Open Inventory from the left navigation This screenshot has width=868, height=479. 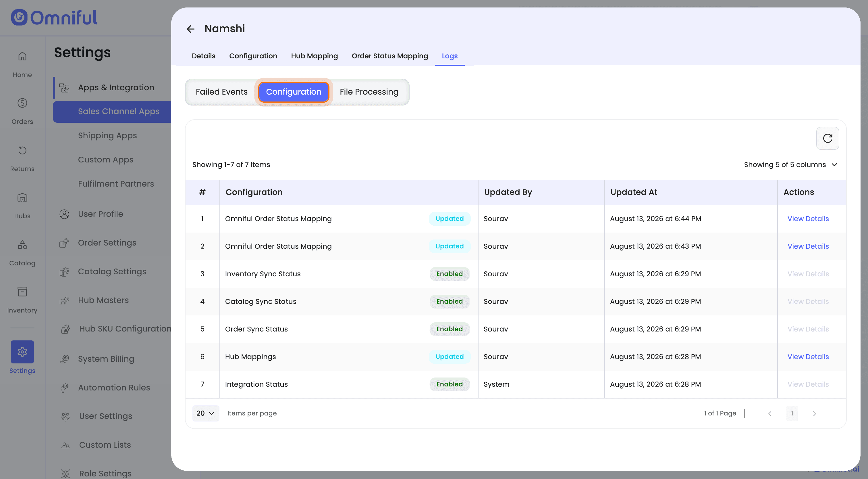22,300
